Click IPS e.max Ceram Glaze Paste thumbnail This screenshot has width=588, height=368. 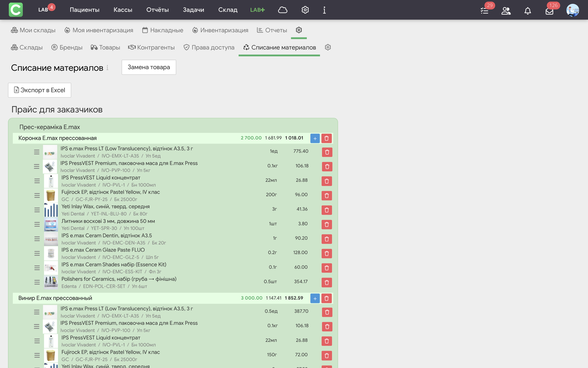(x=51, y=254)
